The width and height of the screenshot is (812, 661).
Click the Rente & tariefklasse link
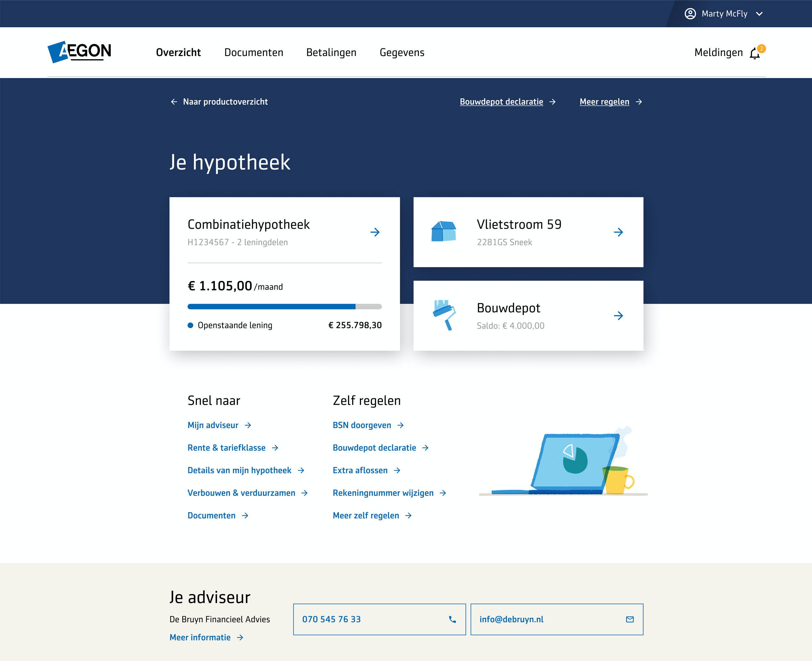(226, 448)
